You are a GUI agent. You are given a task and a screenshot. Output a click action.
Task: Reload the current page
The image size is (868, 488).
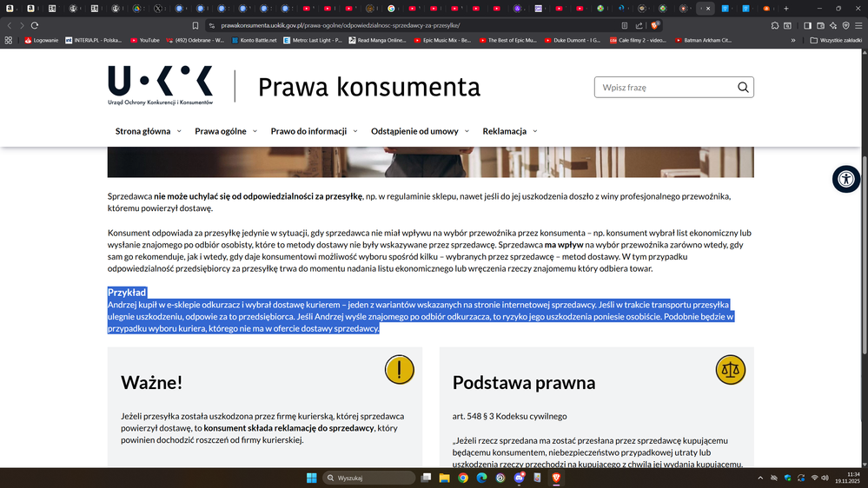click(35, 25)
